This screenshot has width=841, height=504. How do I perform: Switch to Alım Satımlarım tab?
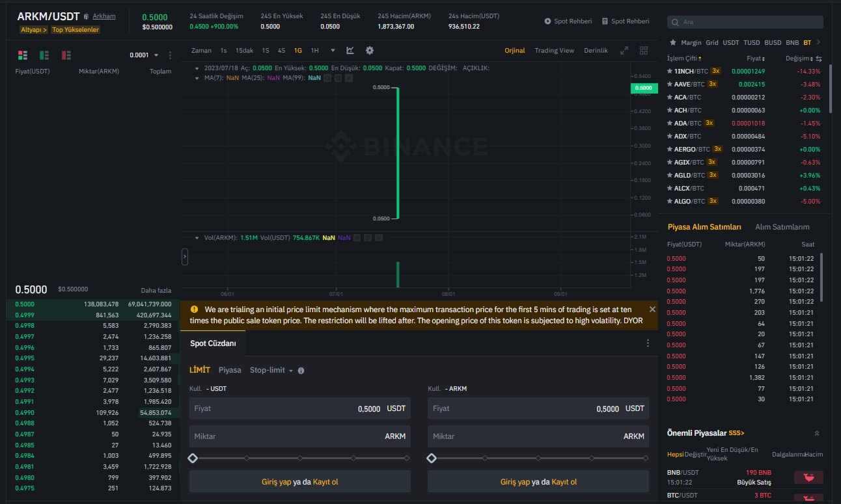point(782,227)
